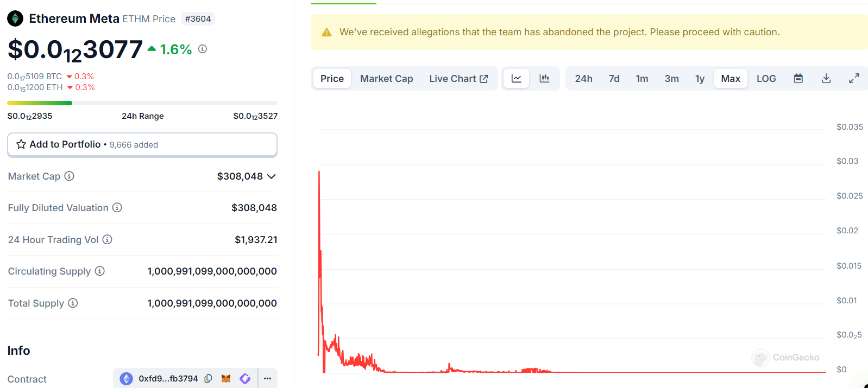Screen dimensions: 868x388
Task: Expand the chart to fullscreen
Action: click(854, 79)
